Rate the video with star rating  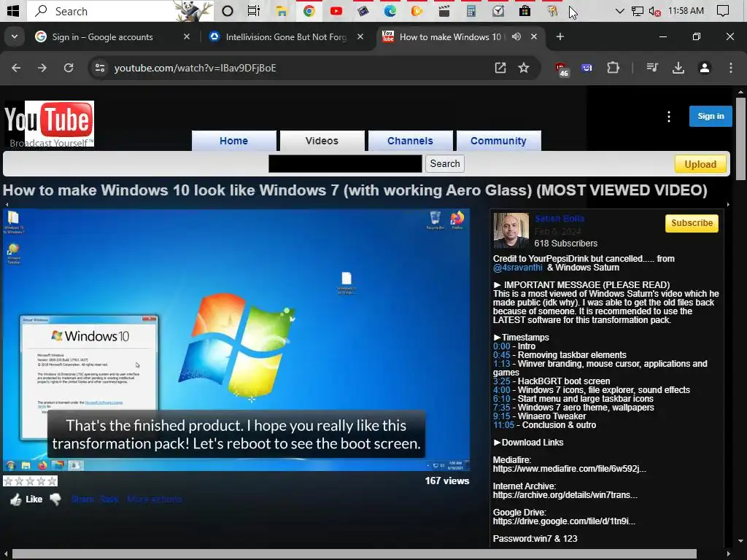tap(30, 481)
